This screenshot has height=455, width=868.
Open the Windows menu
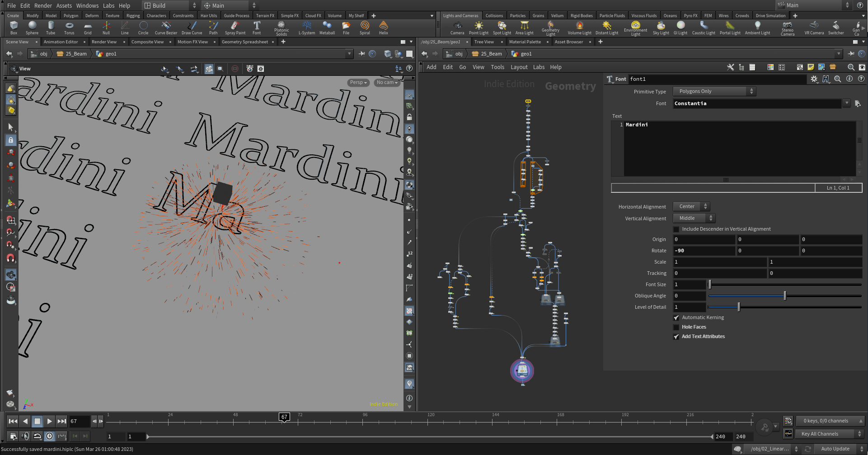(x=87, y=5)
